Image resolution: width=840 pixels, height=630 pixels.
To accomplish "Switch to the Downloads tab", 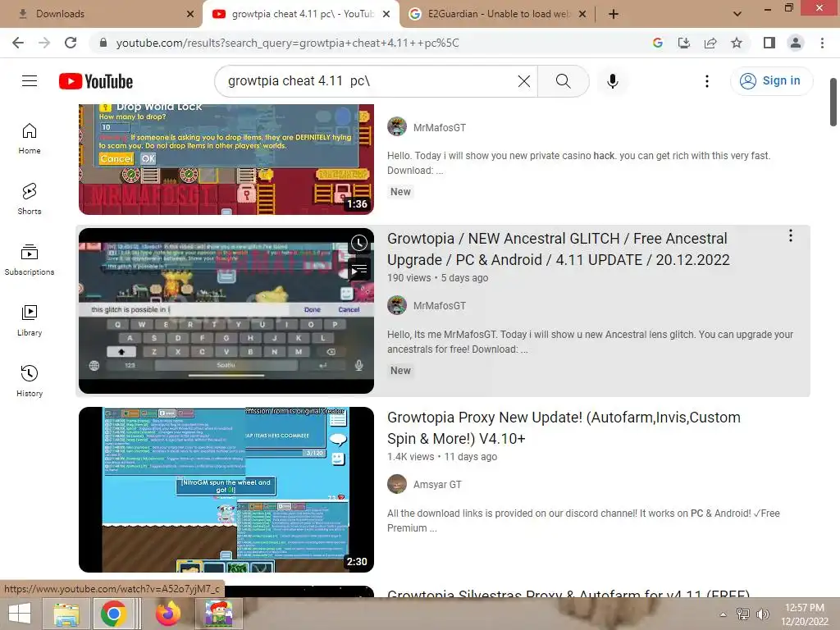I will coord(102,14).
